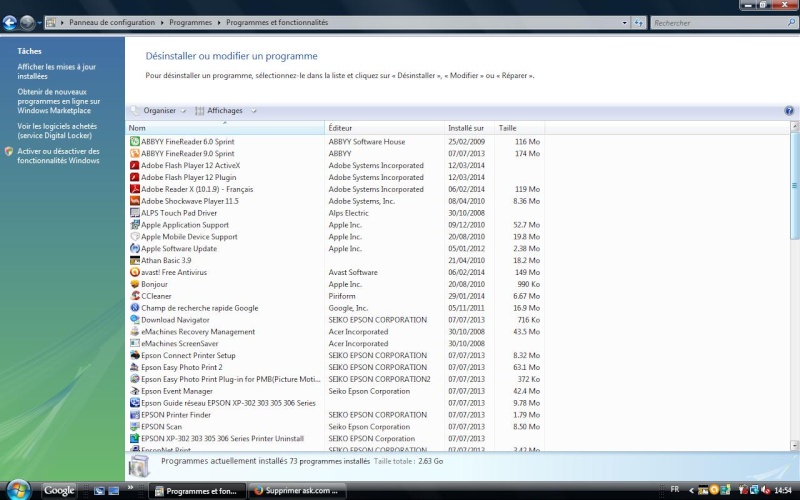Viewport: 800px width, 500px height.
Task: Click the search magnifier icon
Action: [791, 22]
